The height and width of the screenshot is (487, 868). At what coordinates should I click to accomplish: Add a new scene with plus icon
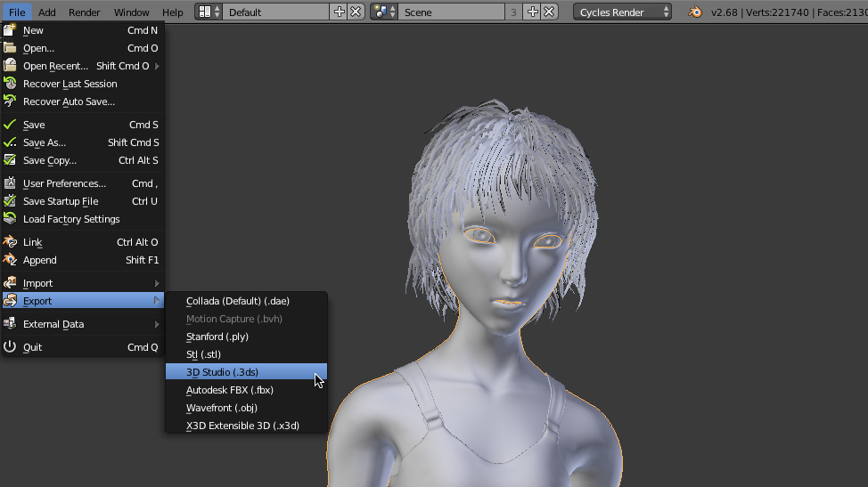point(533,12)
